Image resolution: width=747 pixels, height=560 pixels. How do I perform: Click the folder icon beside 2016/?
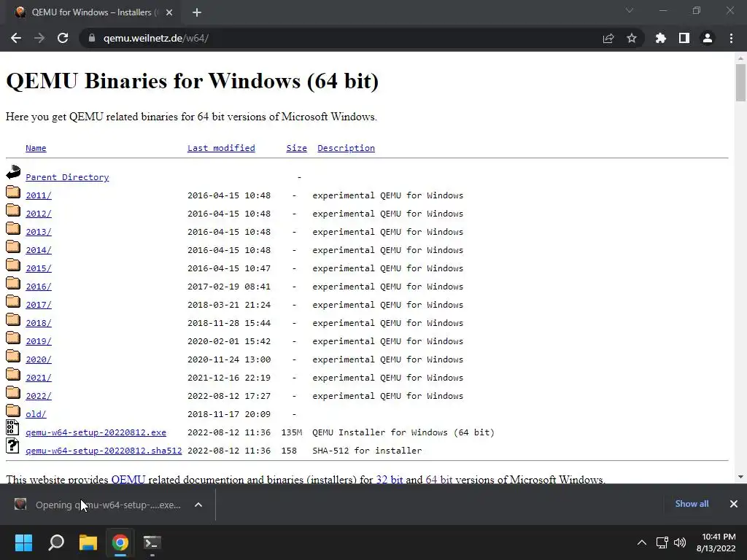click(x=13, y=283)
